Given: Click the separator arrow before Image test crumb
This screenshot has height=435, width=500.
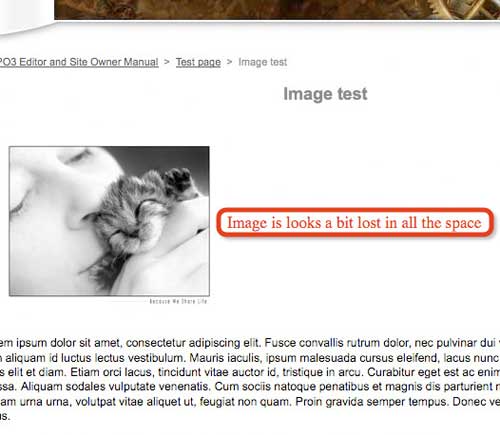Looking at the screenshot, I should pyautogui.click(x=229, y=62).
